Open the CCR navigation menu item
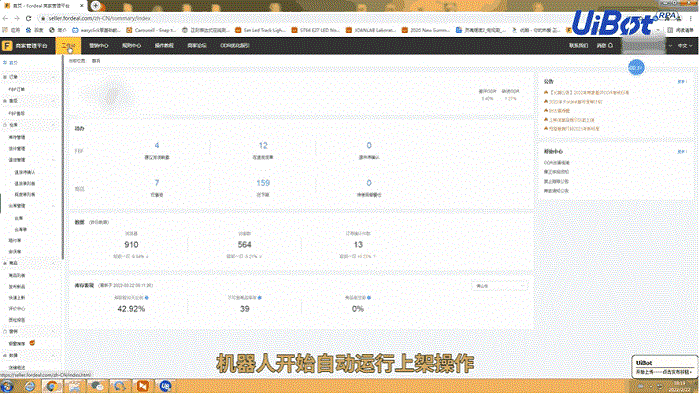700x394 pixels. 234,46
